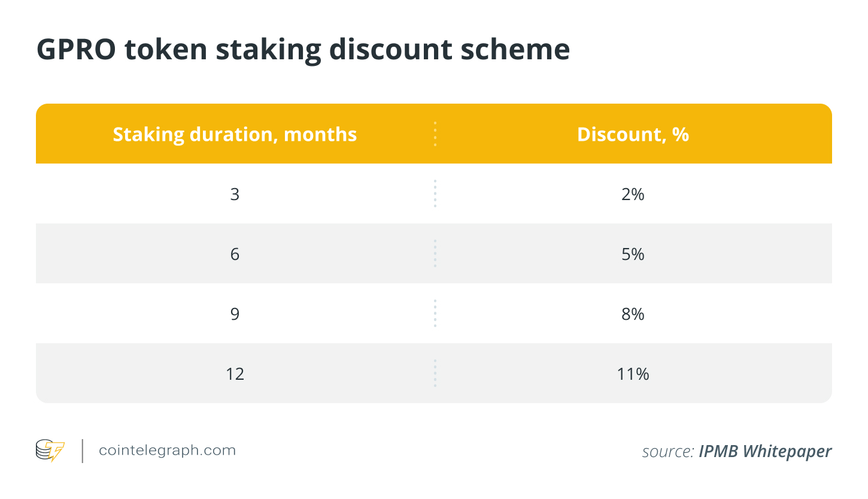868x499 pixels.
Task: Click the IPMB Whitepaper source text
Action: (x=765, y=451)
